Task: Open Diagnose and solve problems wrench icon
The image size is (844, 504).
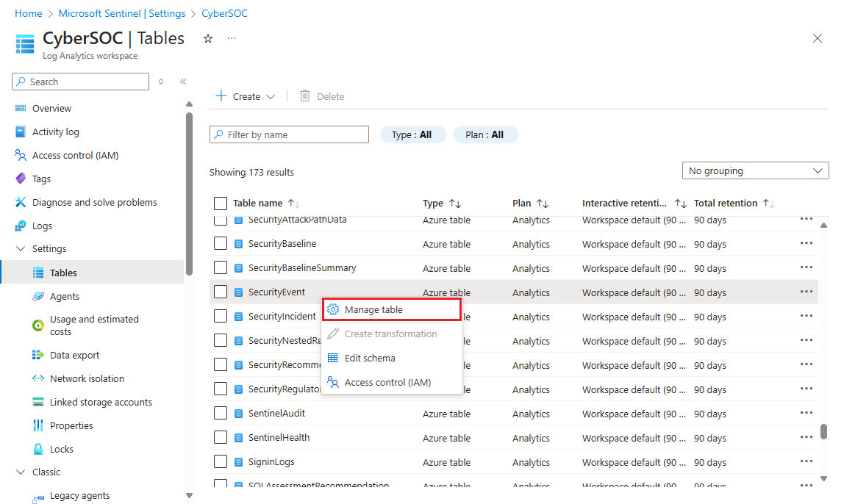Action: pyautogui.click(x=21, y=203)
